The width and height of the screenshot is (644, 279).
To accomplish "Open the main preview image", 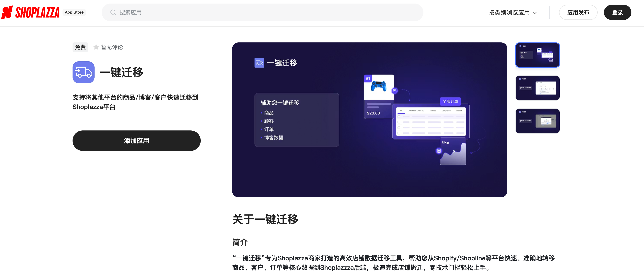I will (x=370, y=120).
